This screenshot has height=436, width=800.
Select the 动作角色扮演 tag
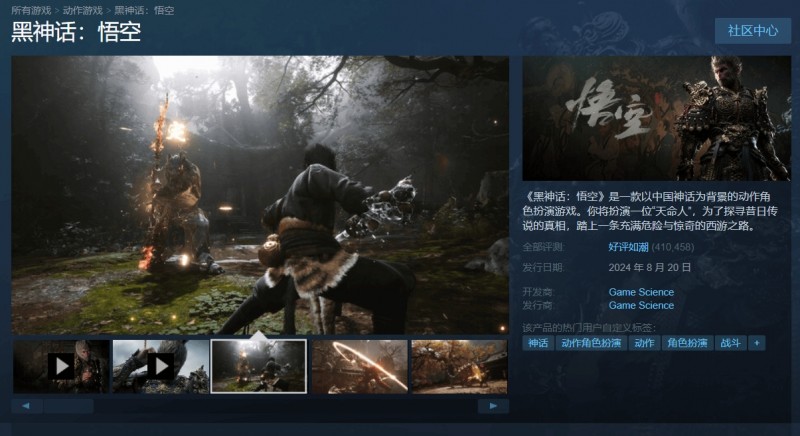(x=590, y=343)
